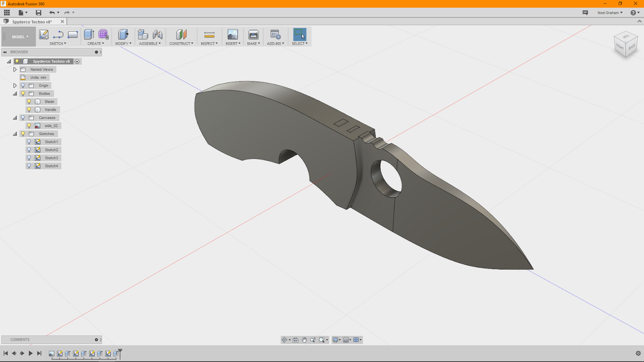Open the ASSEMBLE menu
Viewport: 644px width, 362px height.
[x=150, y=43]
